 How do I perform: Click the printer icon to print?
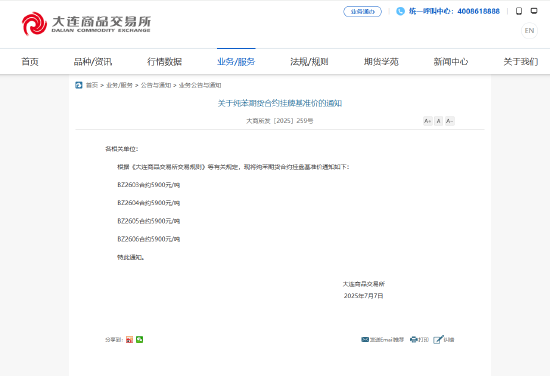point(414,340)
